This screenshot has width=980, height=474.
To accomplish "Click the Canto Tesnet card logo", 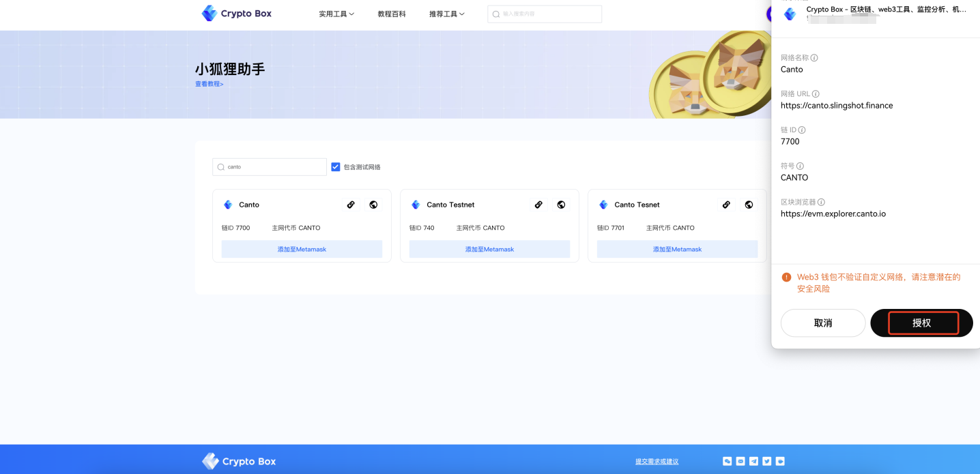I will point(603,205).
